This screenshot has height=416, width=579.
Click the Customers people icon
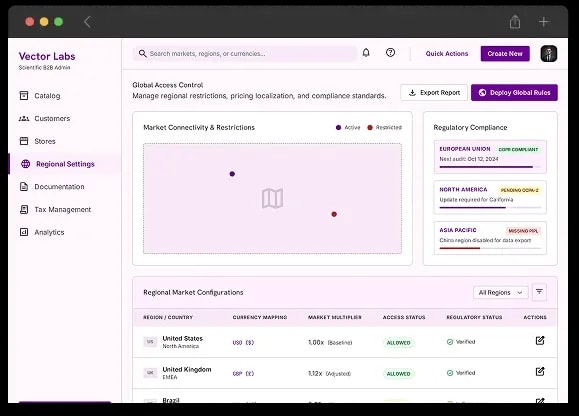(x=24, y=118)
